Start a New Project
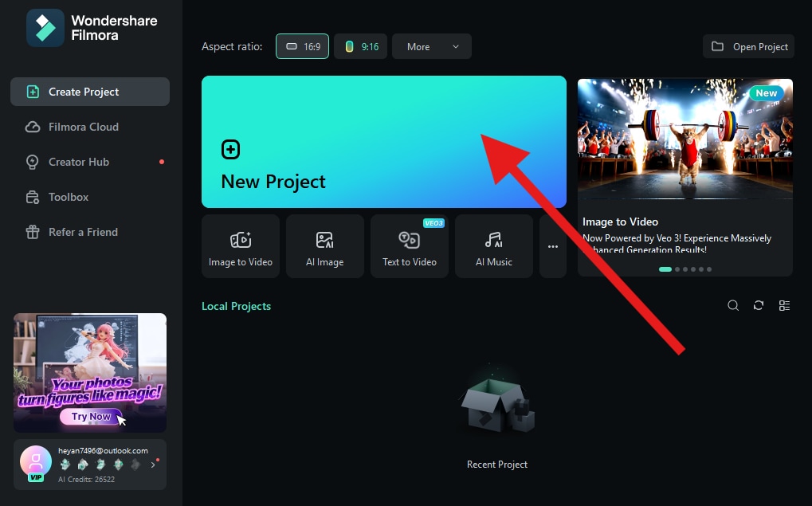 click(384, 142)
